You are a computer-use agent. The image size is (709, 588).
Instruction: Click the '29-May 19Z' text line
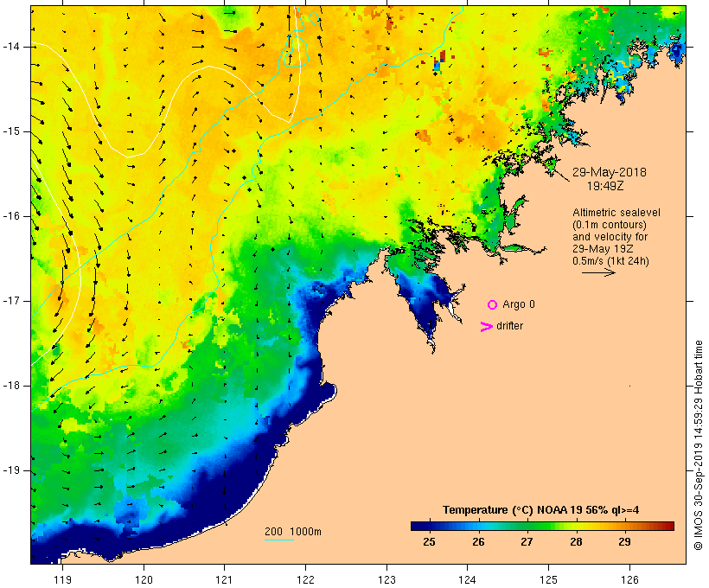point(603,249)
